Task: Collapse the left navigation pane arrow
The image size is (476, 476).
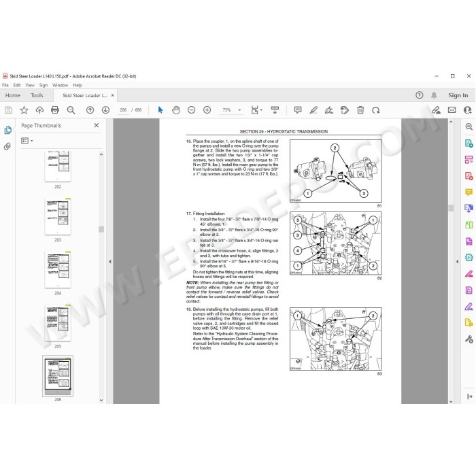Action: tap(110, 261)
